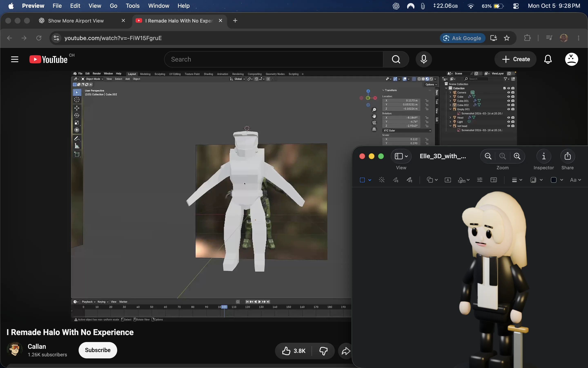
Task: Click the Adjust Color sliders icon
Action: point(480,180)
